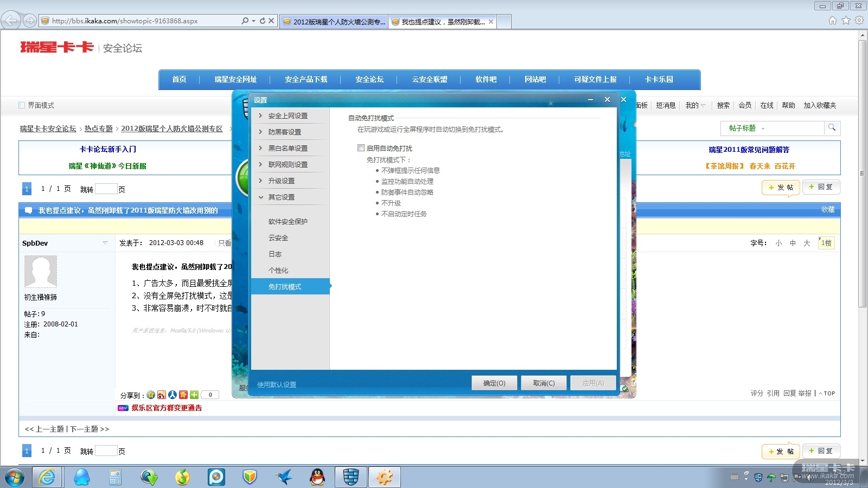The width and height of the screenshot is (868, 488).
Task: Open the QQ penguin taskbar icon
Action: point(317,477)
